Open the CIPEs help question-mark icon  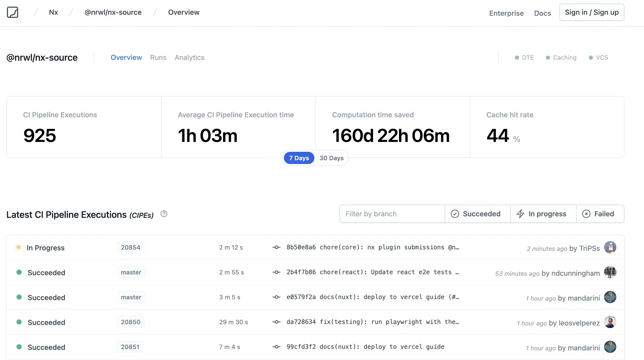tap(164, 214)
